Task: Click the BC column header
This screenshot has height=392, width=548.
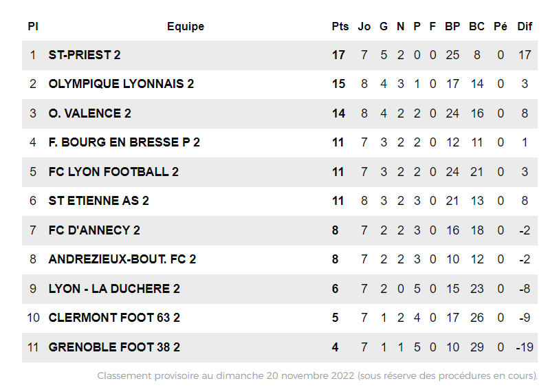Action: (476, 27)
